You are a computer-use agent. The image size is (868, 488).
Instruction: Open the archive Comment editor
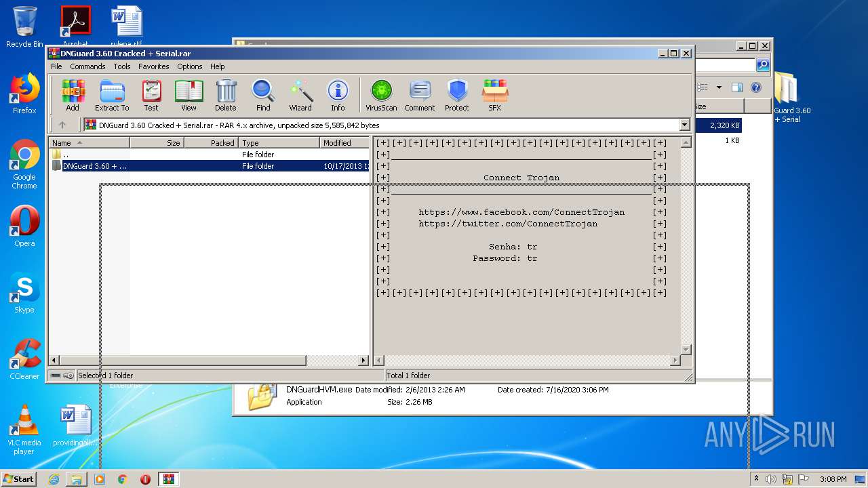(x=420, y=95)
